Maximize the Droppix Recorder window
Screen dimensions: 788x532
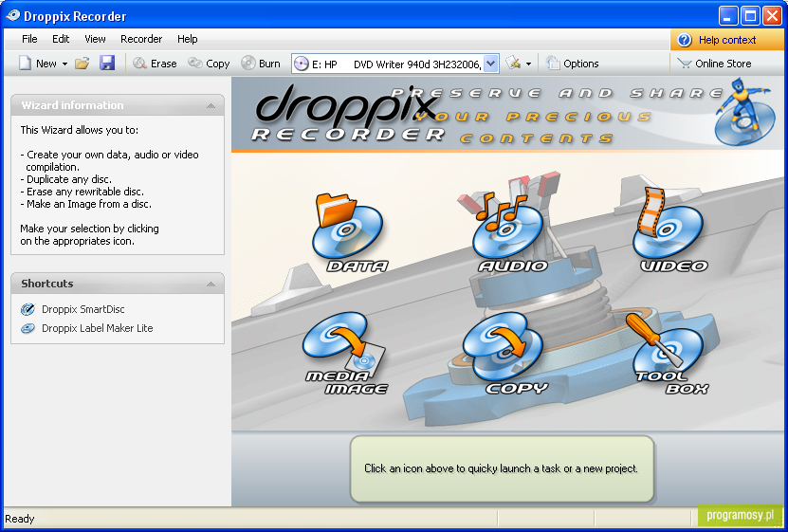(x=750, y=16)
